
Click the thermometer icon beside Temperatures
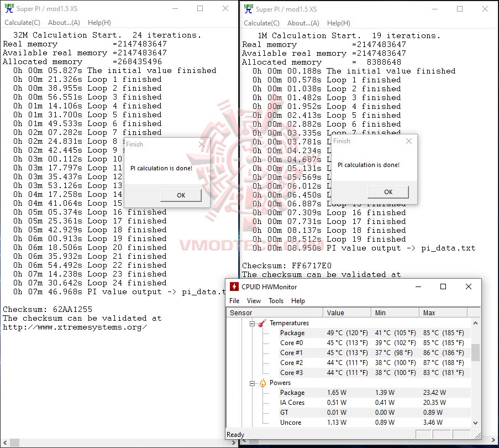262,323
